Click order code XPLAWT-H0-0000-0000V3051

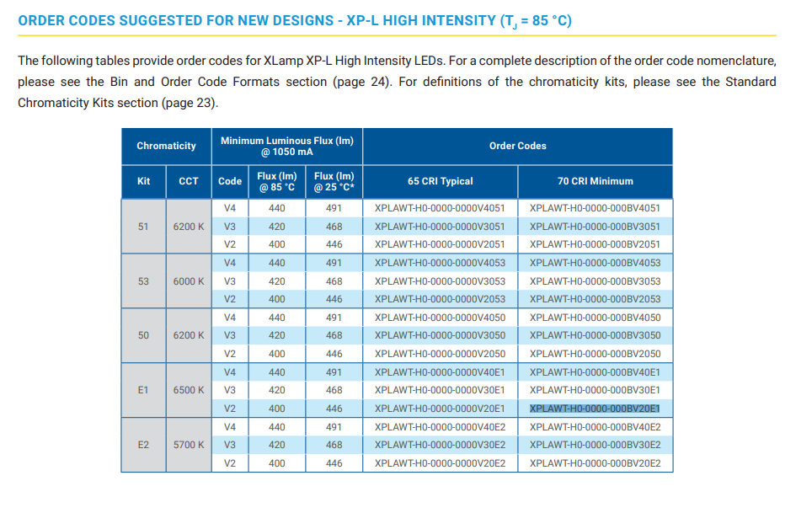pyautogui.click(x=440, y=227)
